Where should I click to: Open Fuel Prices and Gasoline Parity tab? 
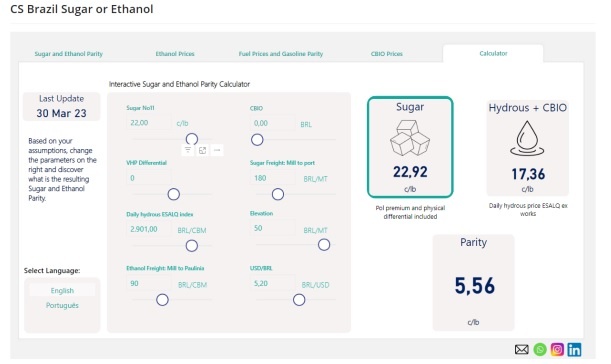pos(281,54)
